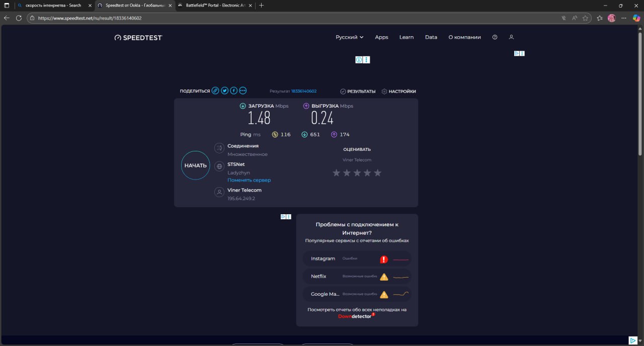Open the Downdetector link
Viewport: 644px width, 346px height.
(356, 316)
